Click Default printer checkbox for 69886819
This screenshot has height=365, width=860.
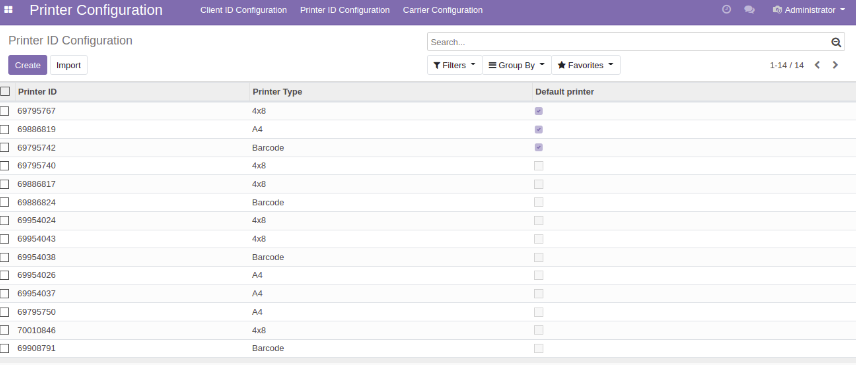pyautogui.click(x=539, y=130)
